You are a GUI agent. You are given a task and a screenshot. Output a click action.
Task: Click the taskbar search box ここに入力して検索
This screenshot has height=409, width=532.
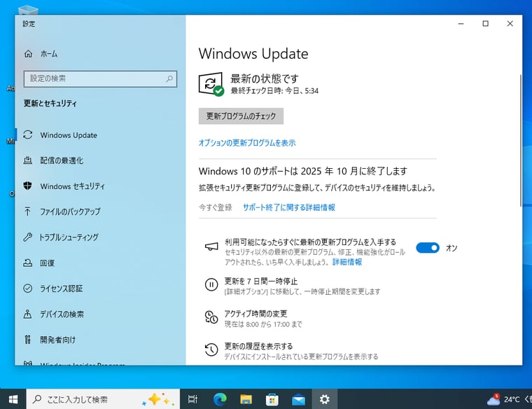point(103,399)
